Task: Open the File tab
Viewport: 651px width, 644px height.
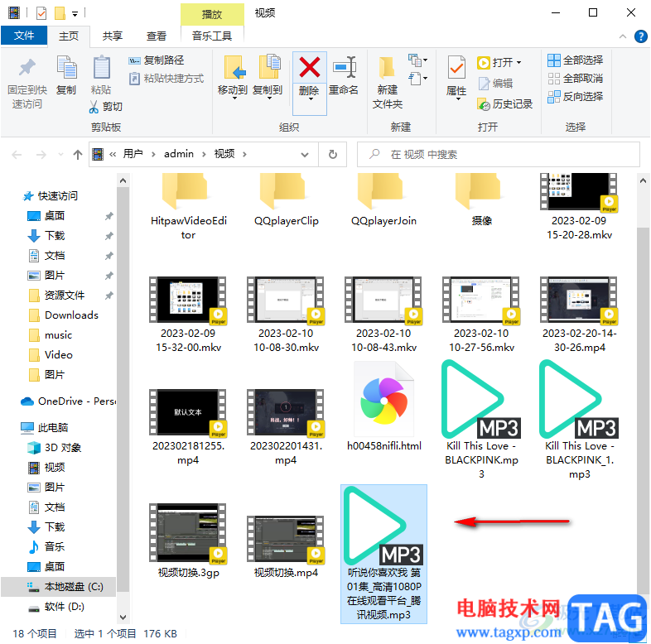Action: [x=24, y=36]
